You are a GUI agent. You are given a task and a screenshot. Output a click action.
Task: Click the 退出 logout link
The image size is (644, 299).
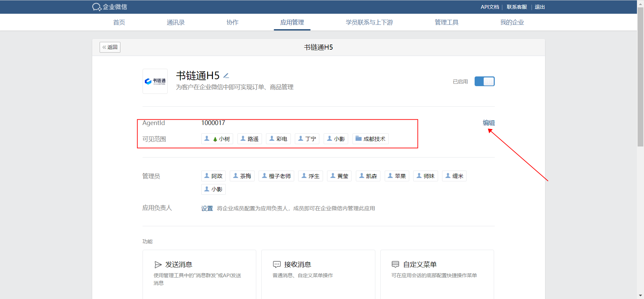click(540, 7)
